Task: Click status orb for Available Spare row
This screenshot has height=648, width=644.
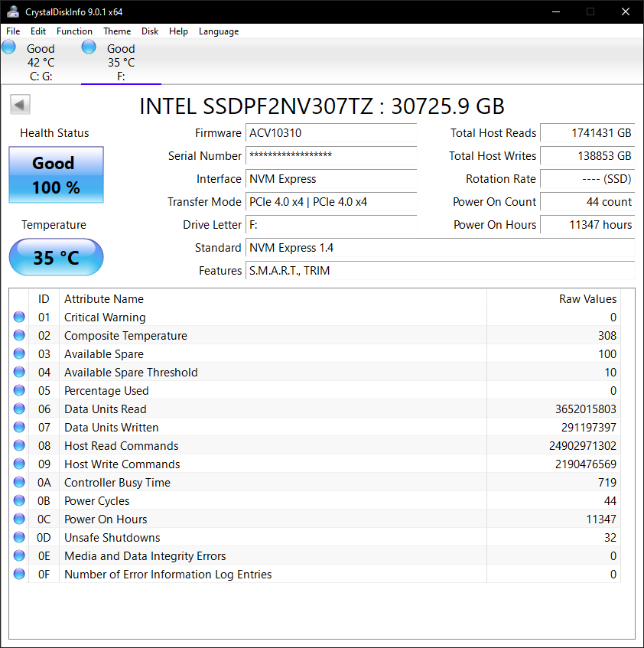Action: (19, 353)
